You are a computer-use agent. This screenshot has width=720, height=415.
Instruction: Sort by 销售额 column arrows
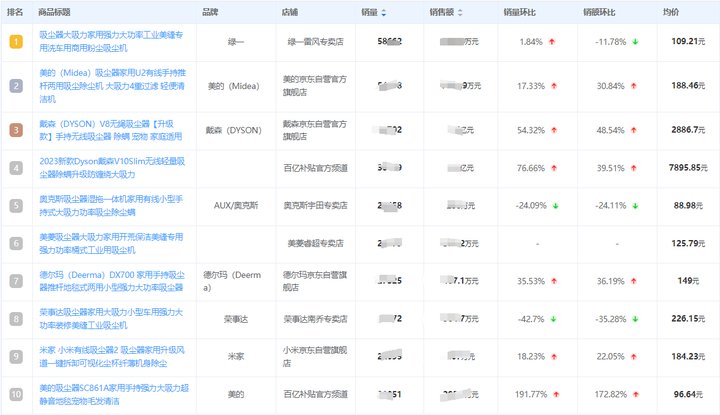[460, 13]
